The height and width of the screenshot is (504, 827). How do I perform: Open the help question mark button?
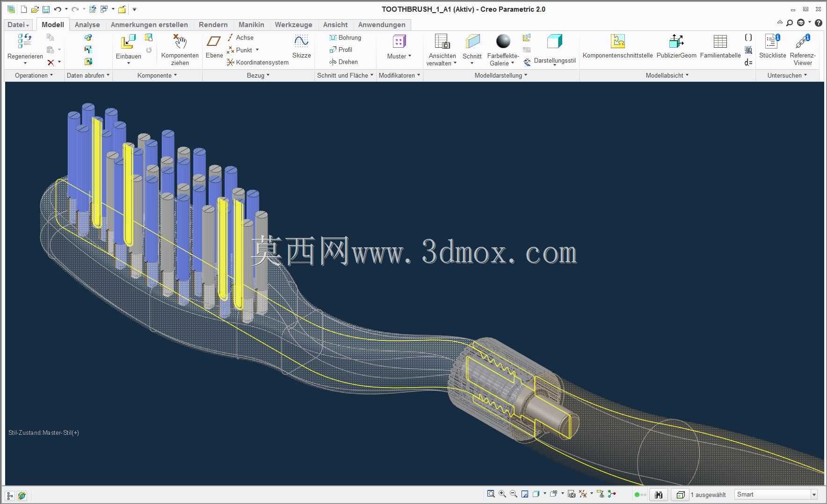click(x=819, y=22)
